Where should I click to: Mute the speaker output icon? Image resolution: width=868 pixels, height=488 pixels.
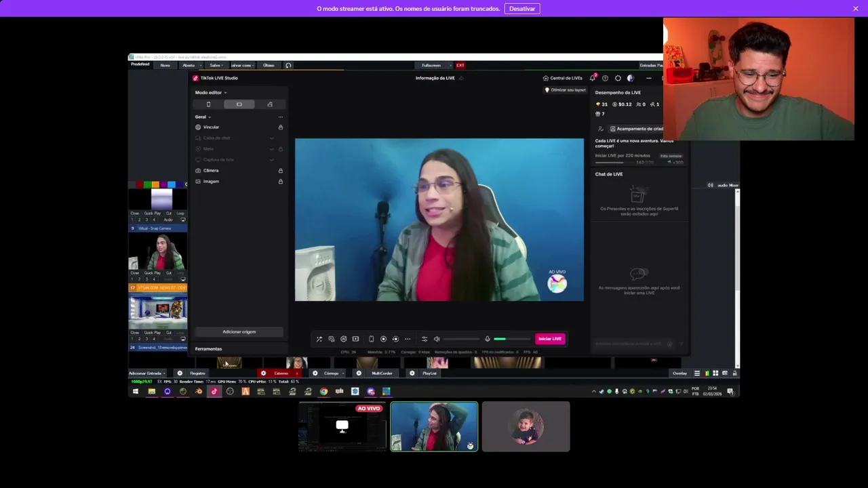[437, 339]
